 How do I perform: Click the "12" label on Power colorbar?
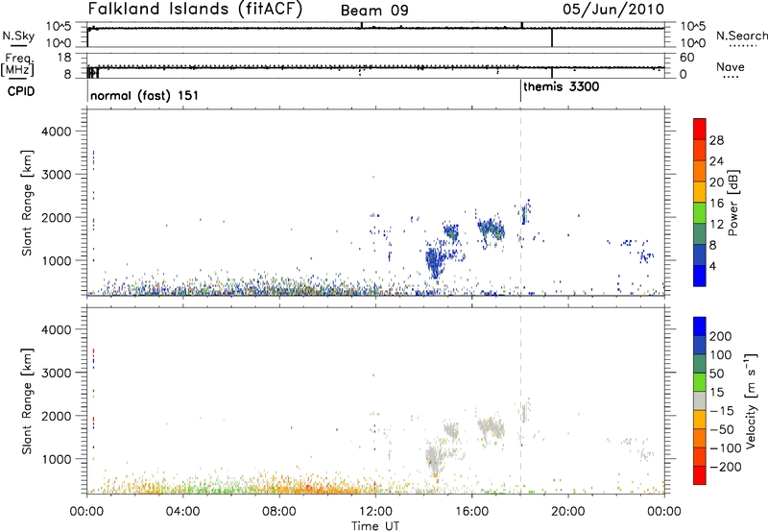point(716,225)
